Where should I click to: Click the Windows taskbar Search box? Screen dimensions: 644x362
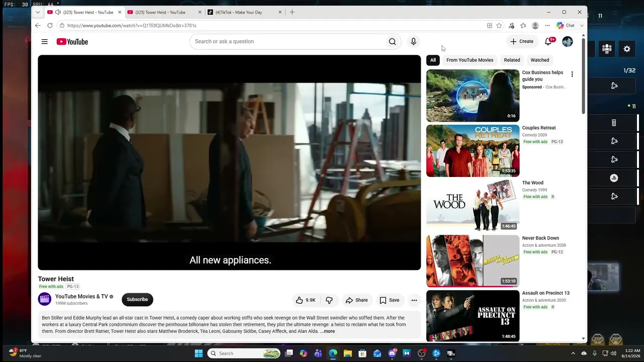[244, 353]
